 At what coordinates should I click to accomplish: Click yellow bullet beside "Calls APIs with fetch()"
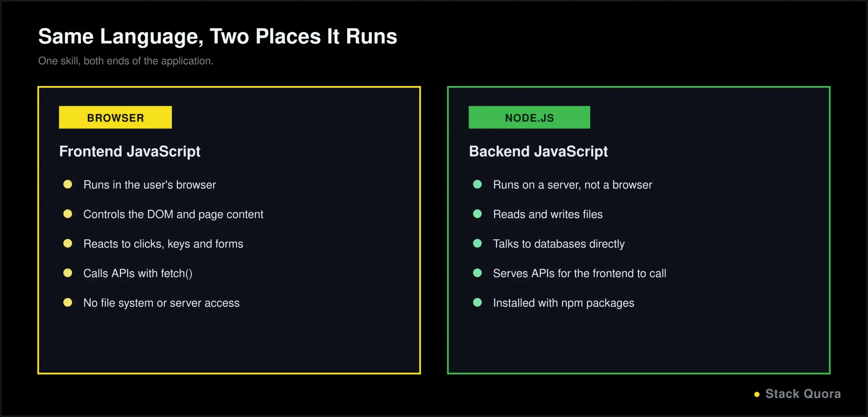(68, 273)
